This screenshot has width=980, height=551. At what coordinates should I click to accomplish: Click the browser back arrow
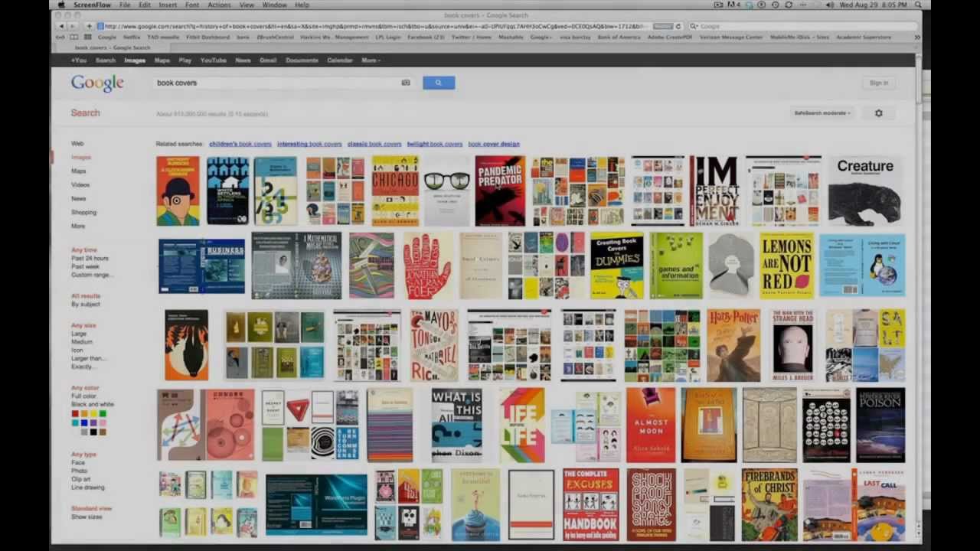point(62,26)
